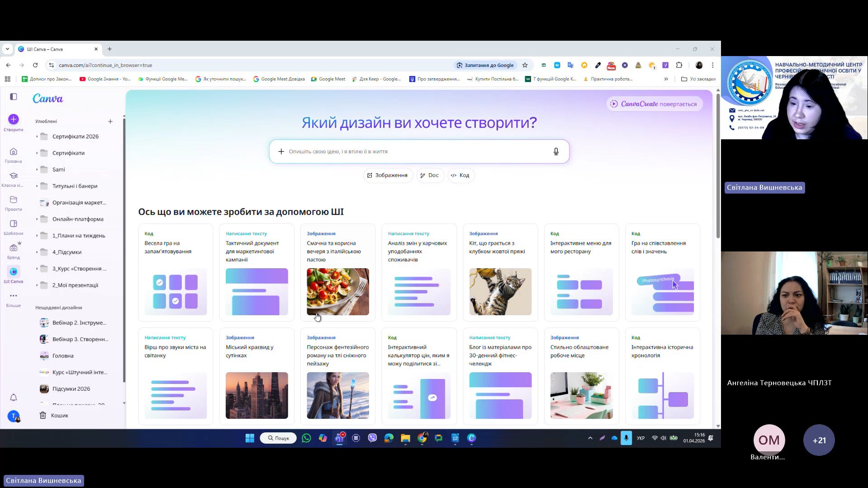Screen dimensions: 868x488
Task: Open Проєкти folder icon in sidebar
Action: (x=14, y=200)
